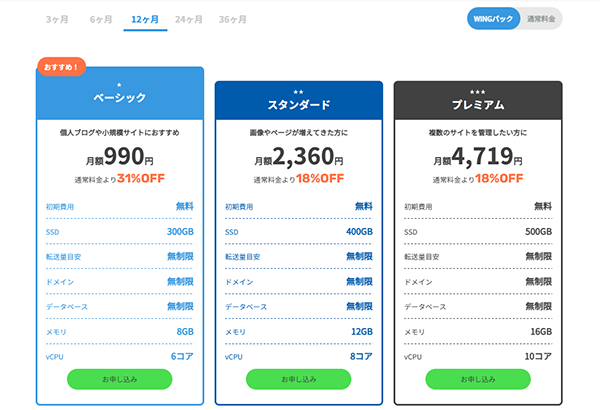This screenshot has height=410, width=600.
Task: Click the 10コア vCPU value
Action: 538,356
